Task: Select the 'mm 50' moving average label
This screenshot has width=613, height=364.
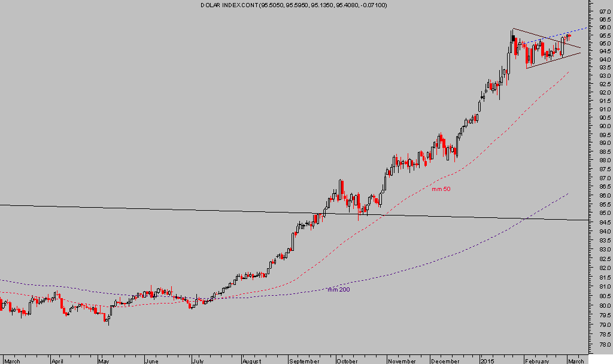Action: point(440,189)
